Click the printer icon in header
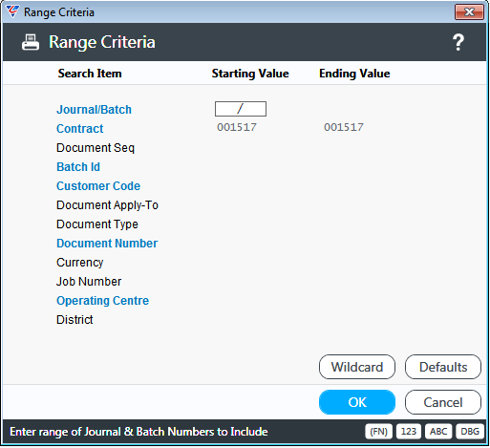 [31, 42]
